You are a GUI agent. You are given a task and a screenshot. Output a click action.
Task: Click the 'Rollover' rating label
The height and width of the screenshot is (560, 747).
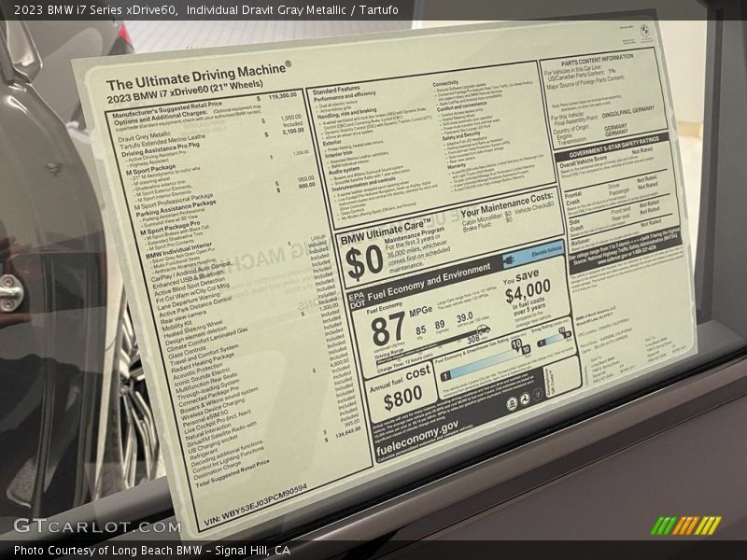pyautogui.click(x=580, y=241)
